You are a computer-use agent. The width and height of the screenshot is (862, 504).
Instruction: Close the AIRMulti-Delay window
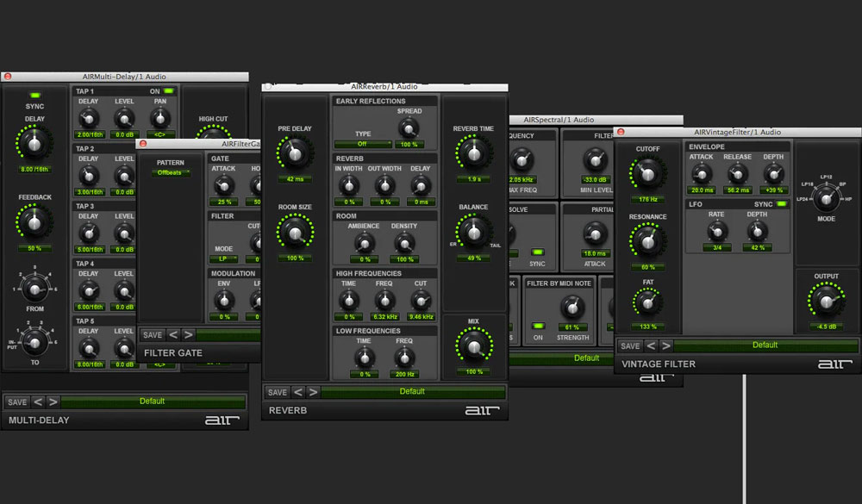click(x=8, y=77)
